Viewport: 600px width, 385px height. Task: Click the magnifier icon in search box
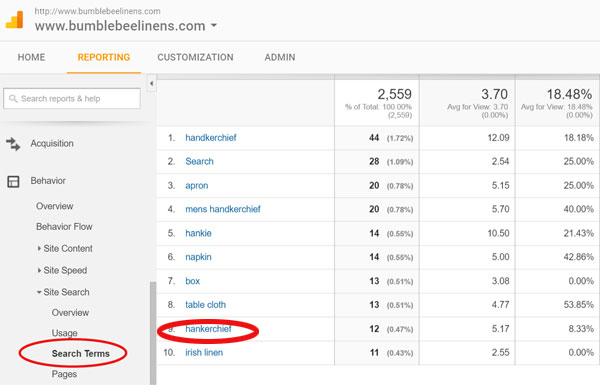click(13, 99)
